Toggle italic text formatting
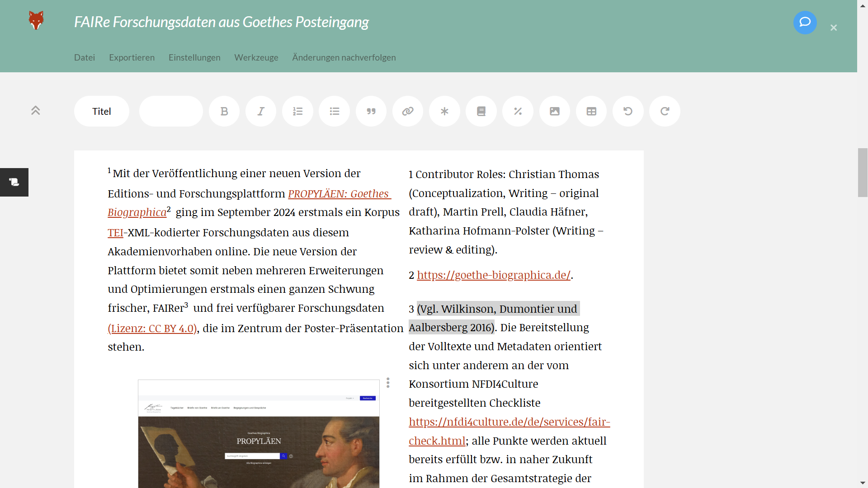Image resolution: width=868 pixels, height=488 pixels. click(261, 111)
